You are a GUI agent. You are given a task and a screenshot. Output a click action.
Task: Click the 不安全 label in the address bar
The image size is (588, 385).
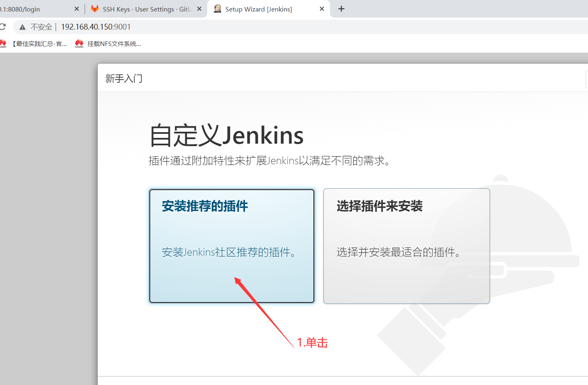pos(41,27)
